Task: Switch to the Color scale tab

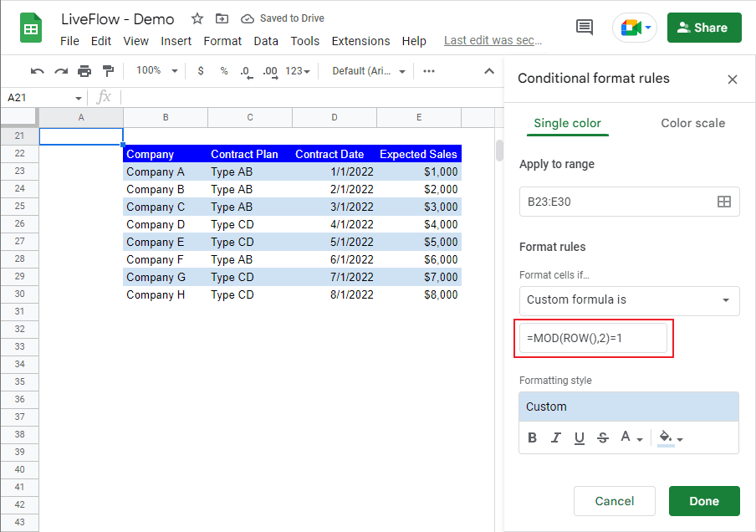Action: (692, 123)
